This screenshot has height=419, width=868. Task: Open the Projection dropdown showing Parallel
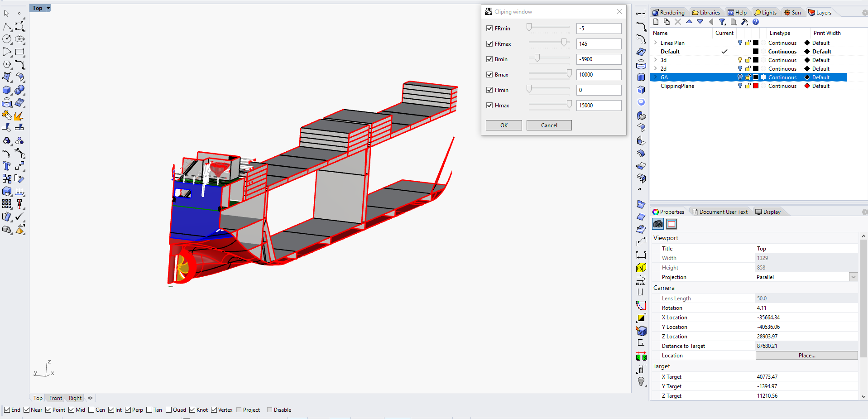tap(853, 277)
